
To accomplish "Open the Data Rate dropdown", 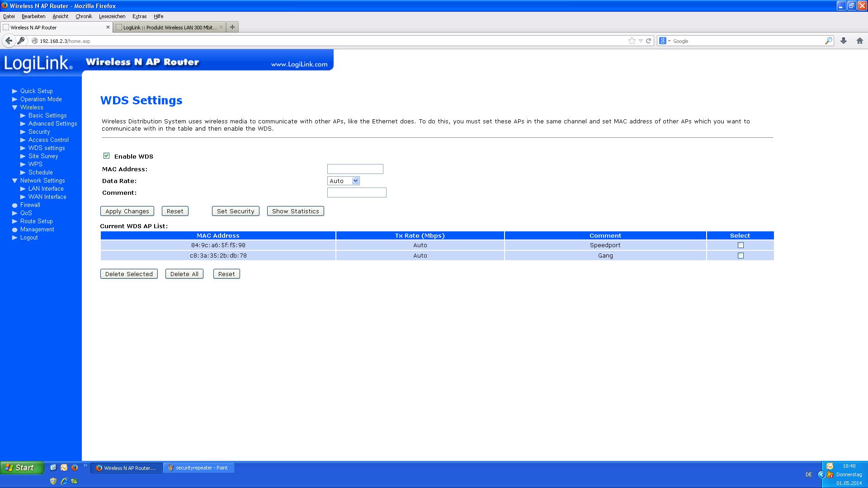I will (x=343, y=181).
